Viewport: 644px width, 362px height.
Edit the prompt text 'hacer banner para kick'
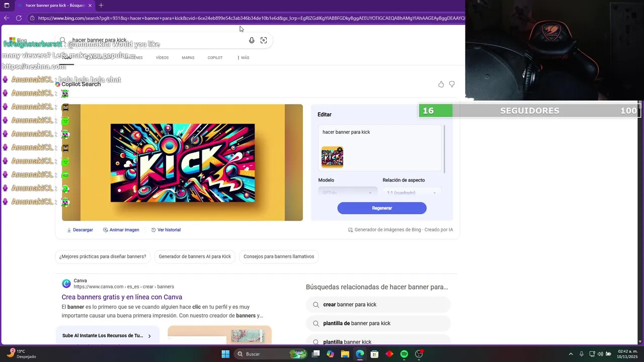pos(346,132)
